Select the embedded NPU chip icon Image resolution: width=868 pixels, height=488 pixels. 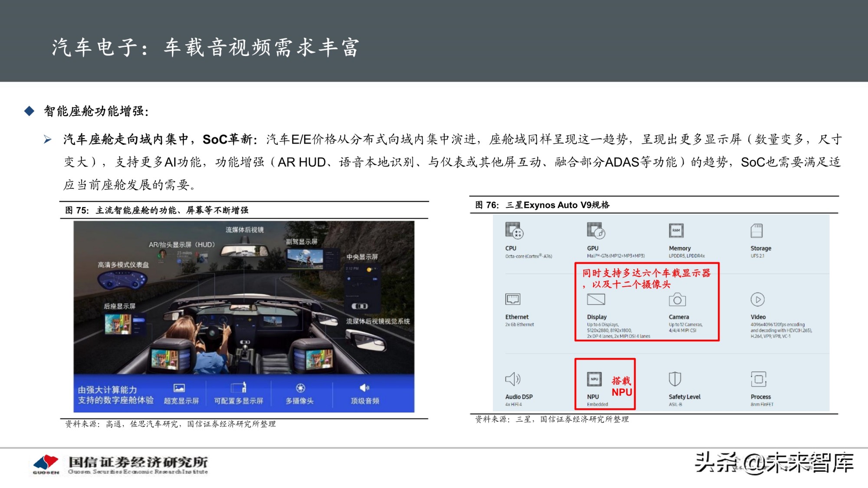pyautogui.click(x=594, y=380)
